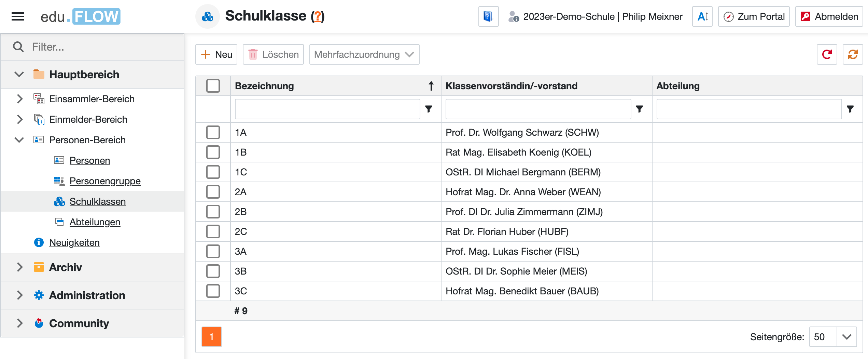Viewport: 868px width, 359px height.
Task: Open the Seitengröße page size dropdown
Action: pyautogui.click(x=846, y=337)
